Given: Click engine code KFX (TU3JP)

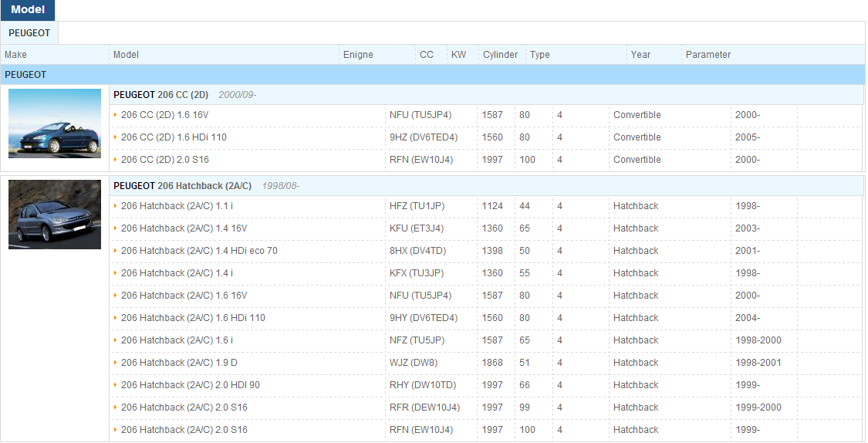Looking at the screenshot, I should click(x=417, y=273).
